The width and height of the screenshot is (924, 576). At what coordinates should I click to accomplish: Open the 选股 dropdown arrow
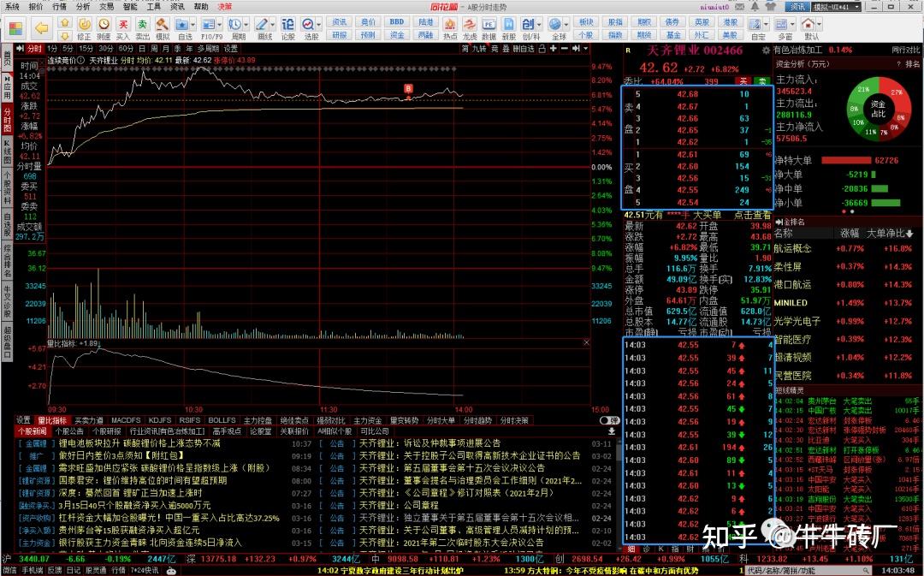[319, 25]
